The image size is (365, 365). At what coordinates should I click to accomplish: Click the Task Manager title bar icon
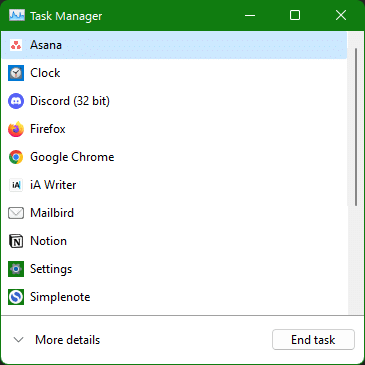pyautogui.click(x=17, y=15)
